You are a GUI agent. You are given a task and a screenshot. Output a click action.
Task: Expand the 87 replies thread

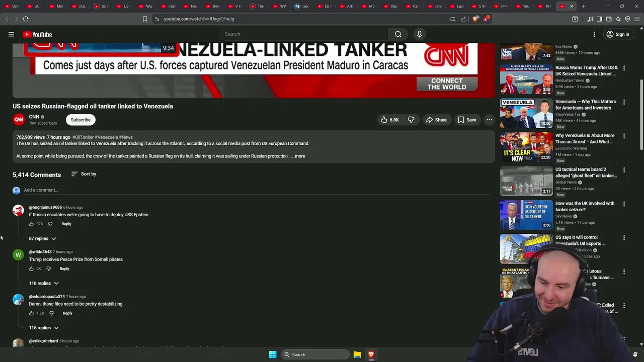click(x=42, y=238)
